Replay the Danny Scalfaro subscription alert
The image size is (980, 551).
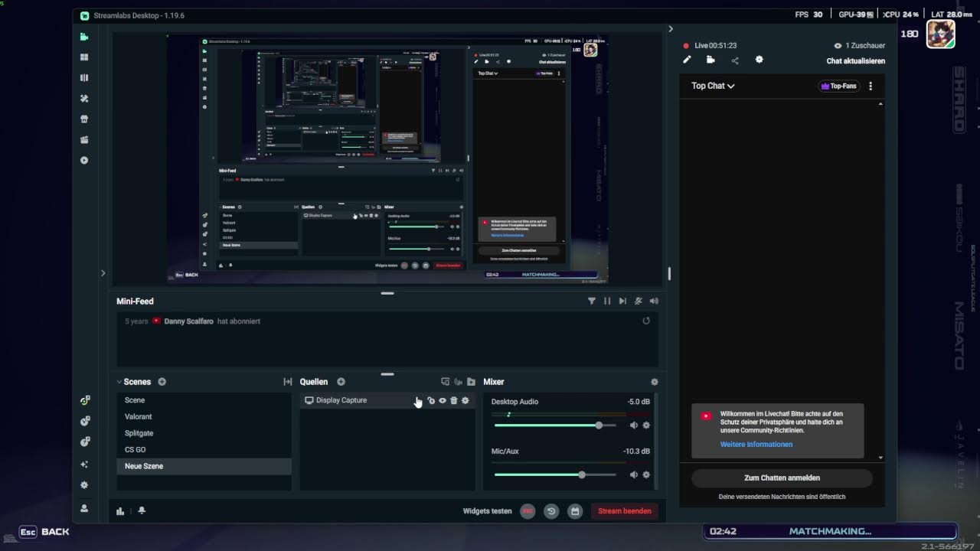646,321
